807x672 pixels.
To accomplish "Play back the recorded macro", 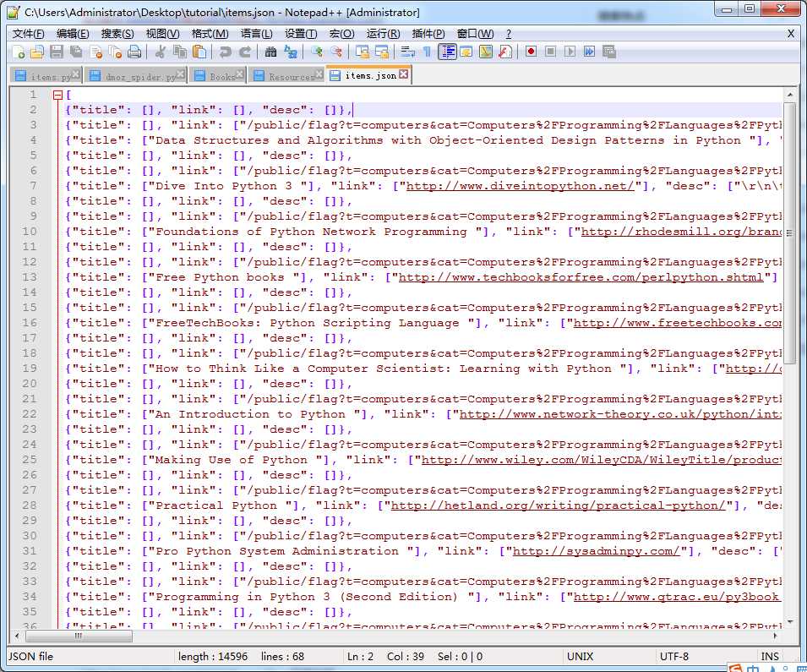I will pyautogui.click(x=570, y=52).
